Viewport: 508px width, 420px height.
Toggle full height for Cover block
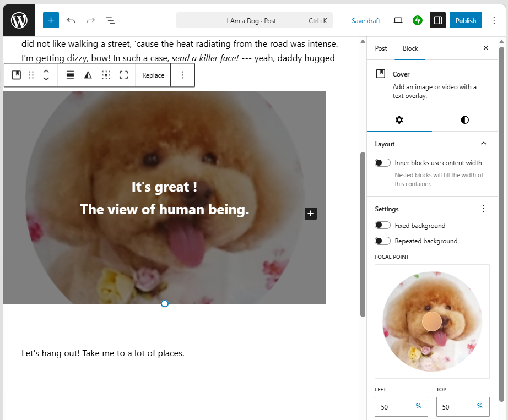pyautogui.click(x=124, y=75)
